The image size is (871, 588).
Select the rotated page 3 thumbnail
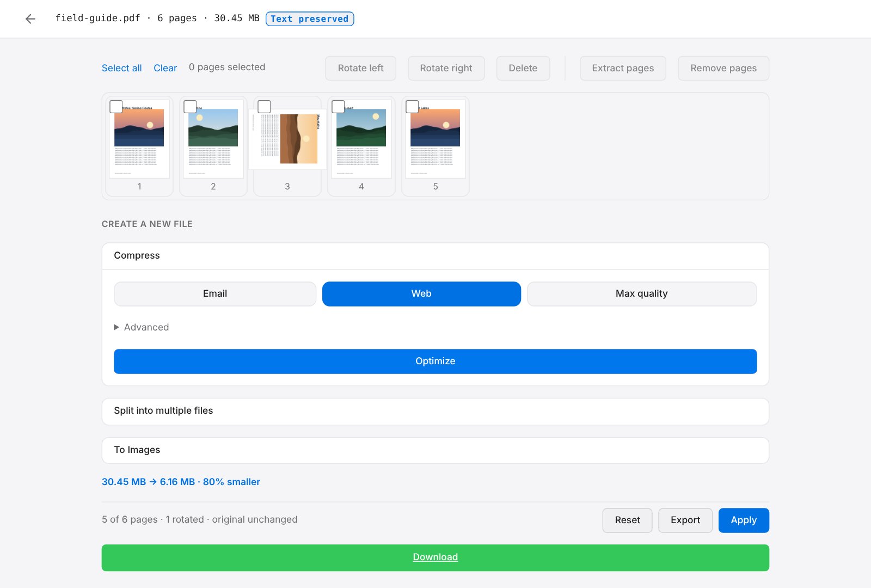[x=287, y=139]
